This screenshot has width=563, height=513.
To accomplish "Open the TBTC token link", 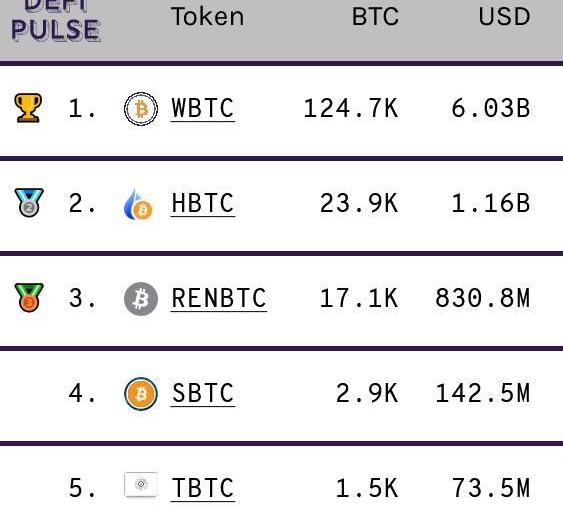I will pyautogui.click(x=203, y=488).
